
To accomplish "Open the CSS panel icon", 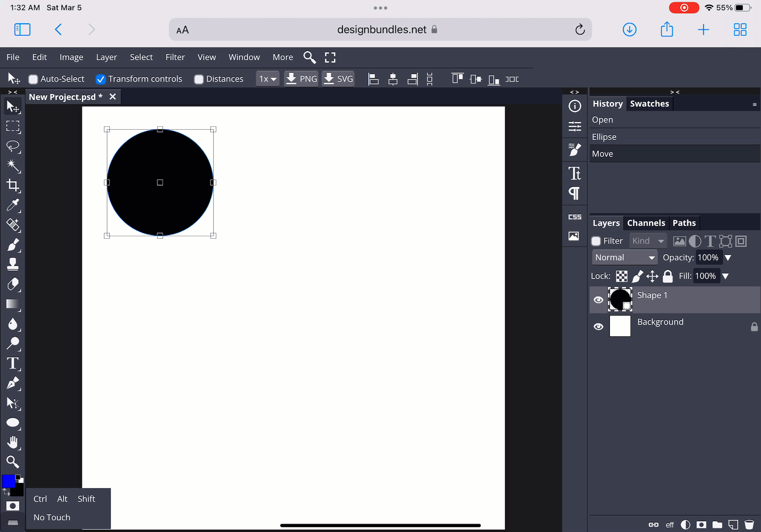I will (575, 217).
